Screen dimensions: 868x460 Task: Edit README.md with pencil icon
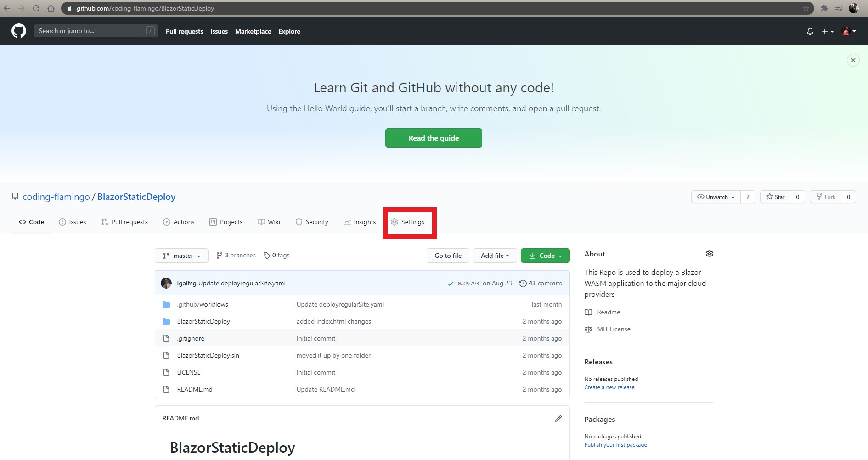pyautogui.click(x=558, y=419)
